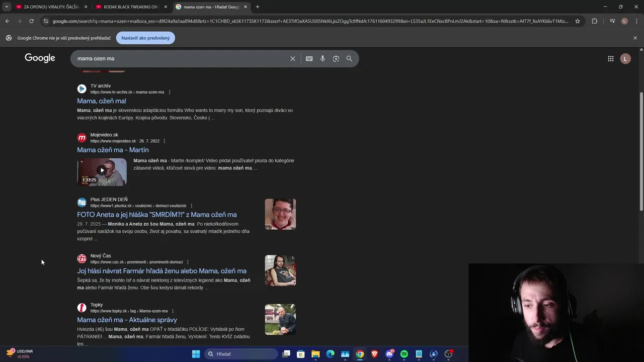
Task: Open more options for Mojevideo.sk result
Action: tap(165, 141)
